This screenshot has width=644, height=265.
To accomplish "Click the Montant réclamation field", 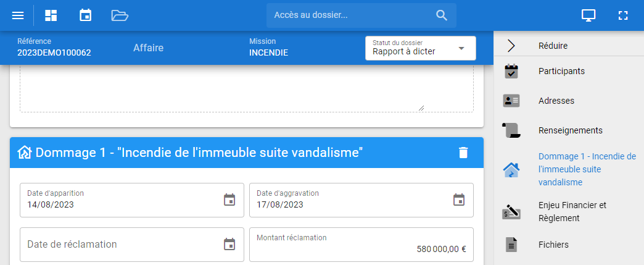I will [361, 245].
